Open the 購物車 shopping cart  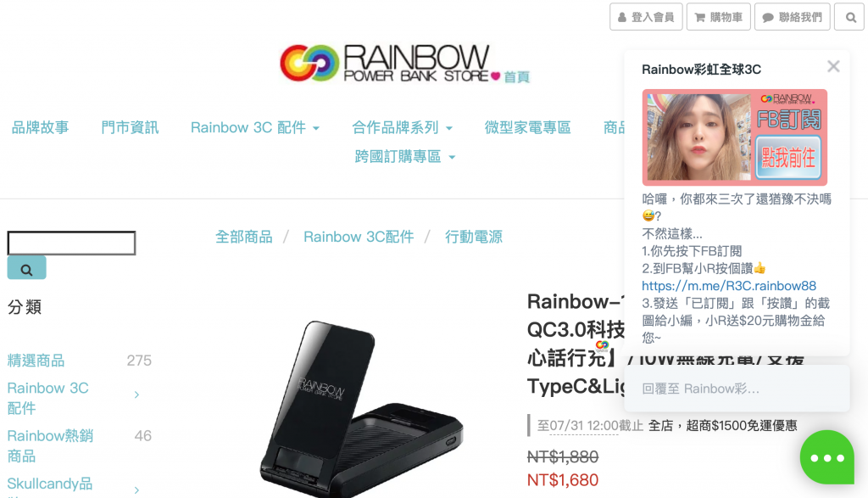click(x=719, y=17)
